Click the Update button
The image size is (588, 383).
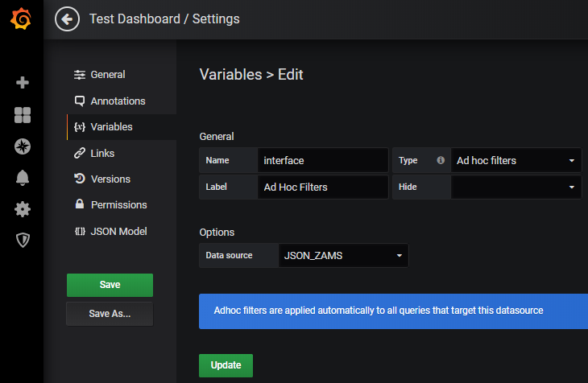point(226,365)
